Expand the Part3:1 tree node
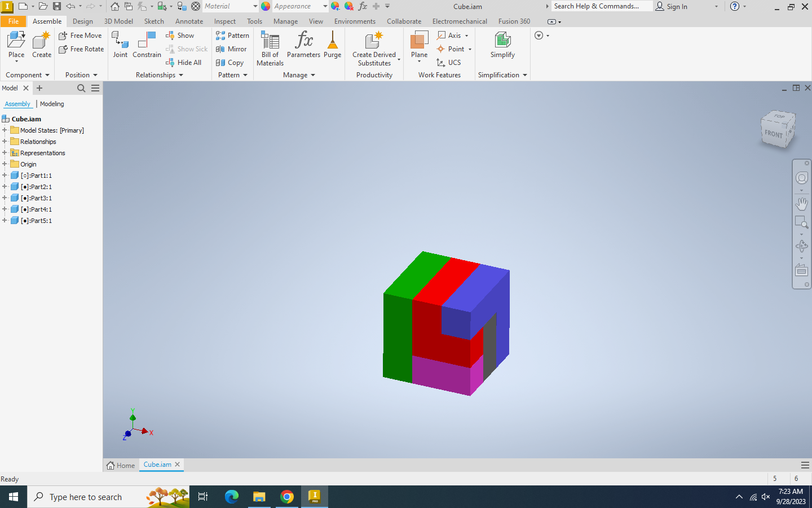 5,198
